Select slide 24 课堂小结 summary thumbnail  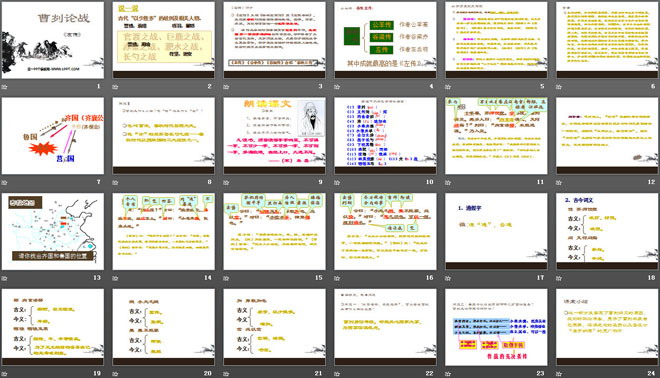tap(607, 327)
